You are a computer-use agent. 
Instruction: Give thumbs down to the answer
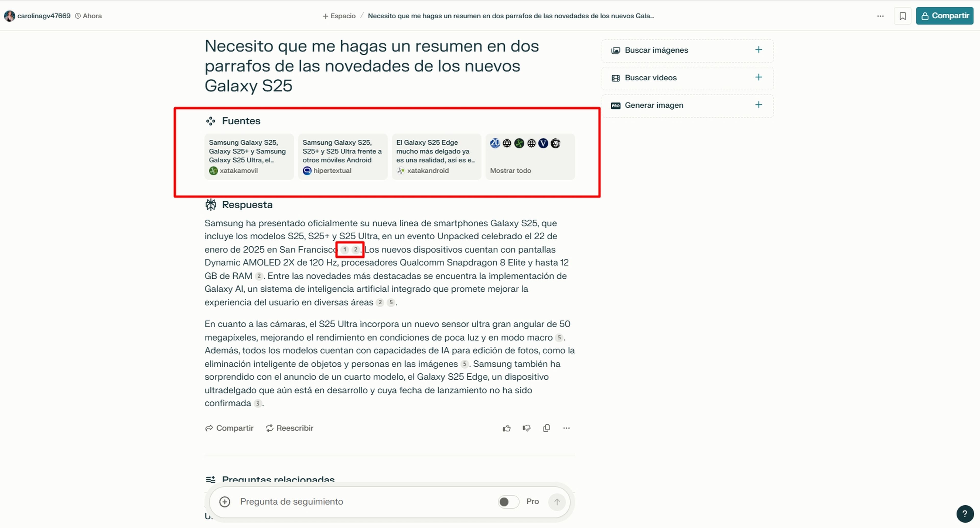coord(526,428)
